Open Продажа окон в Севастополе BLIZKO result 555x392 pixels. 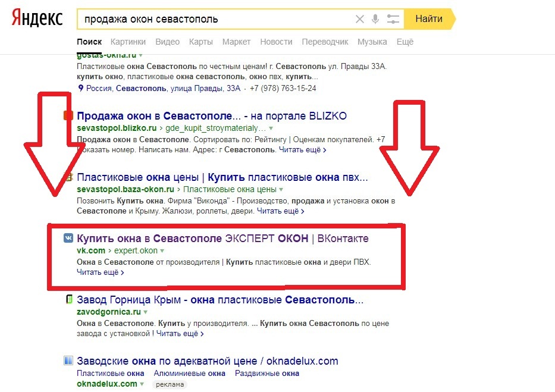[x=212, y=115]
